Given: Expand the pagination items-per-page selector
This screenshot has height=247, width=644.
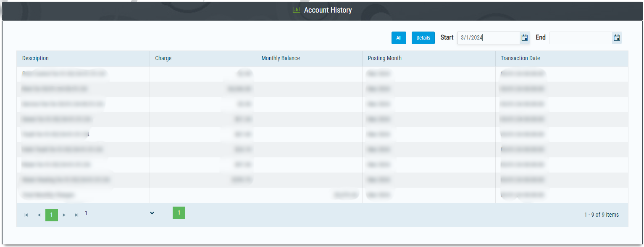Looking at the screenshot, I should tap(152, 213).
